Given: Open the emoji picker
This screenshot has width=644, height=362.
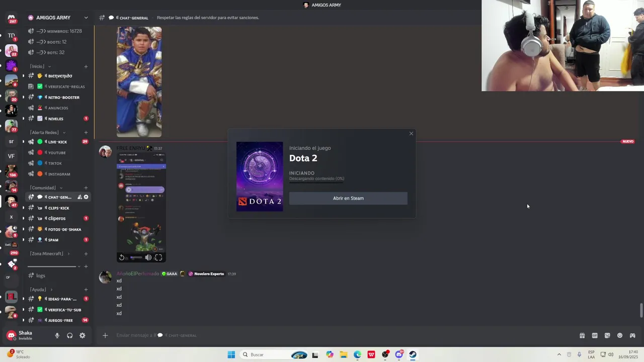Looking at the screenshot, I should (x=620, y=335).
